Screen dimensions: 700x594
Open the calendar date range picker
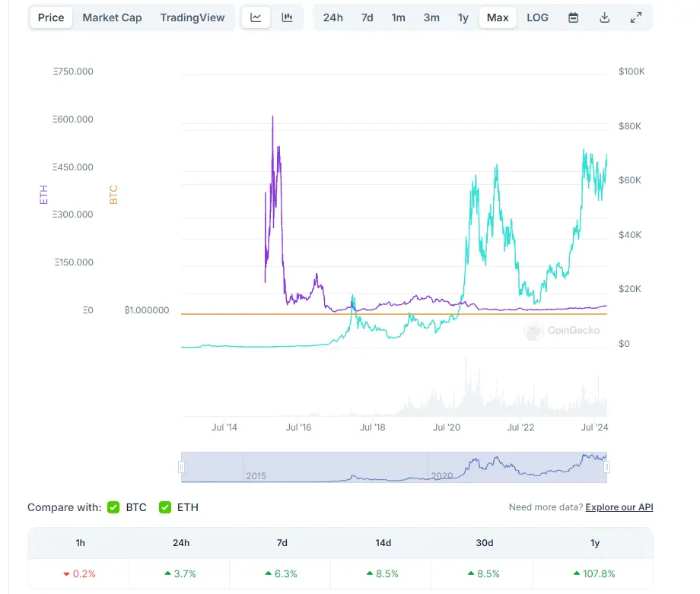(x=574, y=17)
